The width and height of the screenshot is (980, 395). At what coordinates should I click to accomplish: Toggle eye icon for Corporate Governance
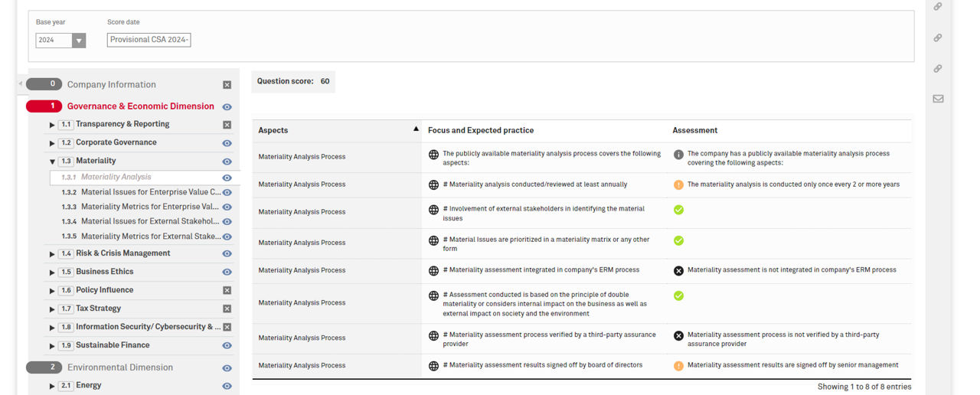pos(227,143)
